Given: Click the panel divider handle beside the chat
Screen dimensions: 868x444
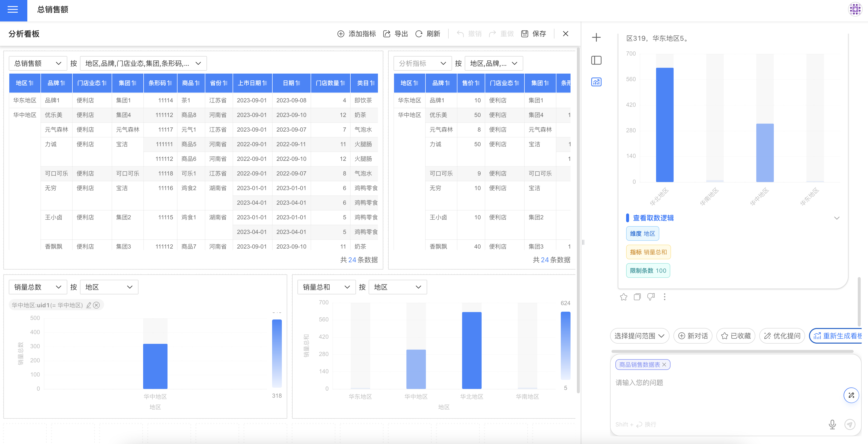Looking at the screenshot, I should [583, 242].
